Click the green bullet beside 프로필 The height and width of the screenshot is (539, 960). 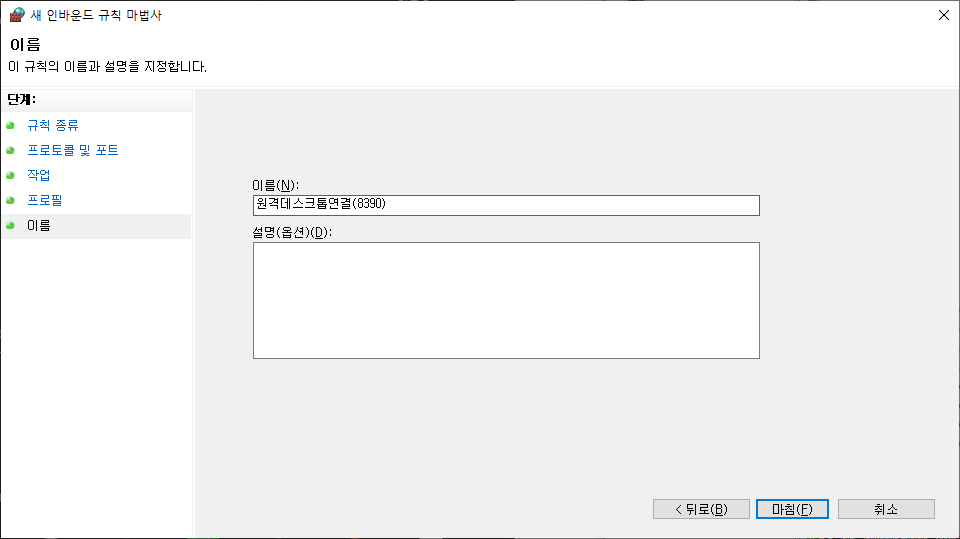coord(10,200)
